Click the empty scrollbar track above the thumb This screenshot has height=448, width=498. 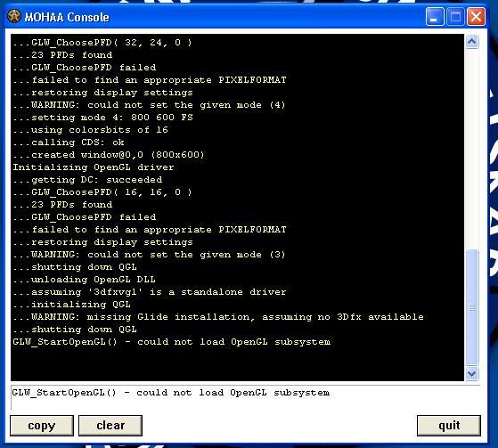(x=472, y=149)
